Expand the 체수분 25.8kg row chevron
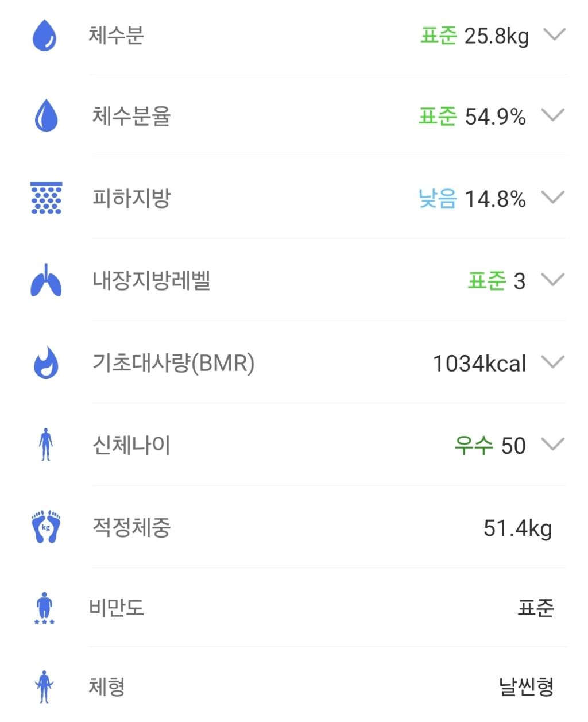Screen dimensions: 588x722 click(554, 34)
